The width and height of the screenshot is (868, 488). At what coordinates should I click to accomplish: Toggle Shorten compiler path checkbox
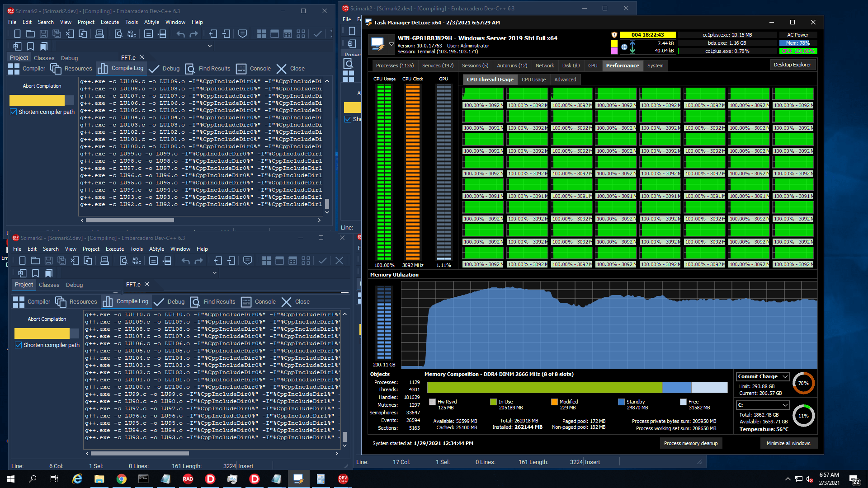[16, 112]
